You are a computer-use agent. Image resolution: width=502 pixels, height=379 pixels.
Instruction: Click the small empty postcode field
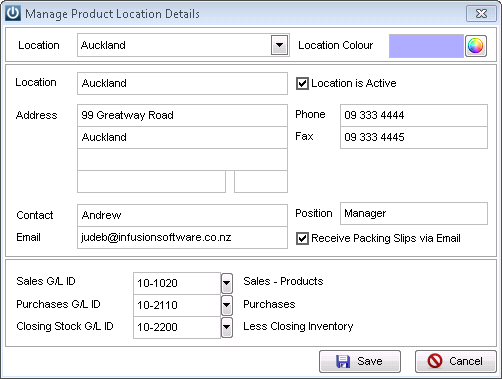[261, 182]
